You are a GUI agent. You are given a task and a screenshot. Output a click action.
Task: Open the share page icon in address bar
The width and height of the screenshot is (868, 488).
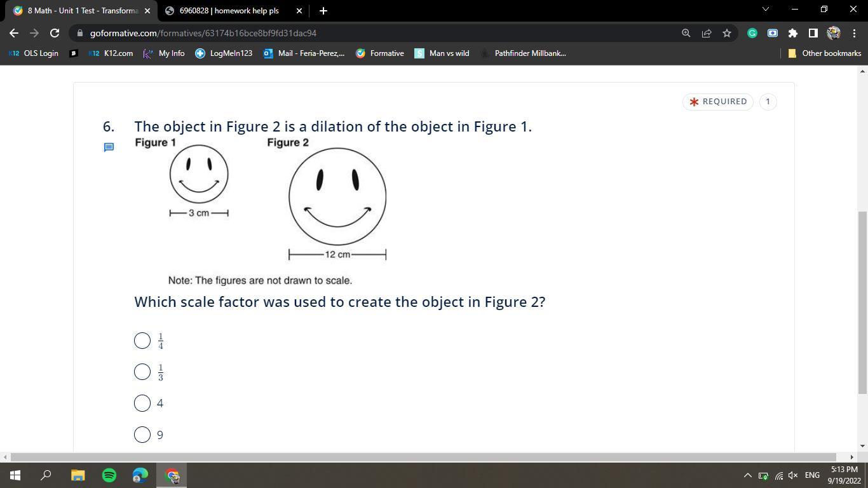(707, 33)
